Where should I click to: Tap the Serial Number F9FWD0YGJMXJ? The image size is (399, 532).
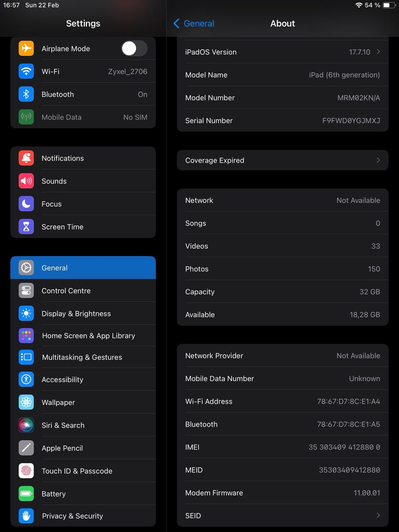pyautogui.click(x=351, y=121)
